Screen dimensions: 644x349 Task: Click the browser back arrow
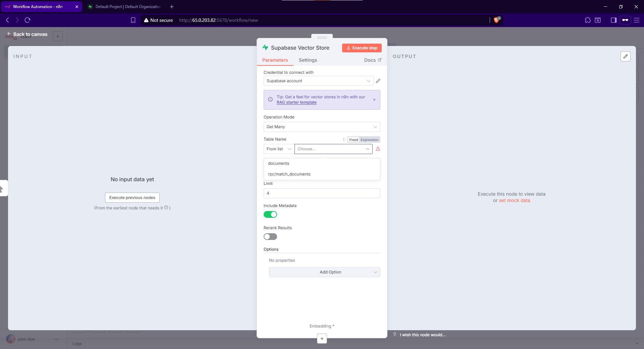7,20
